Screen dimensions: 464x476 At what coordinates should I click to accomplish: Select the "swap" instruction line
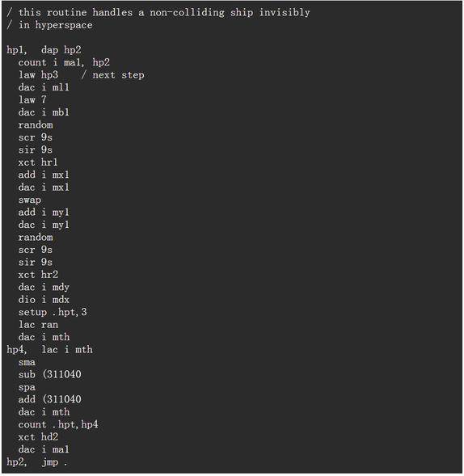(x=29, y=200)
